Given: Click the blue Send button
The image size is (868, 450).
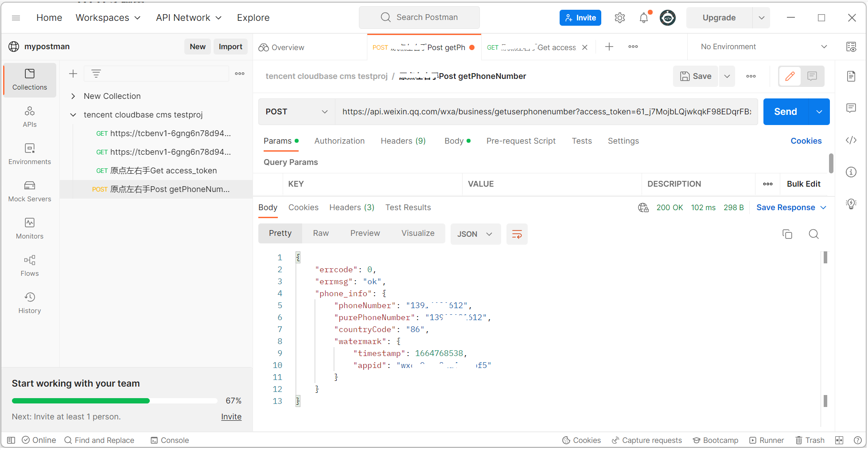Looking at the screenshot, I should [786, 112].
